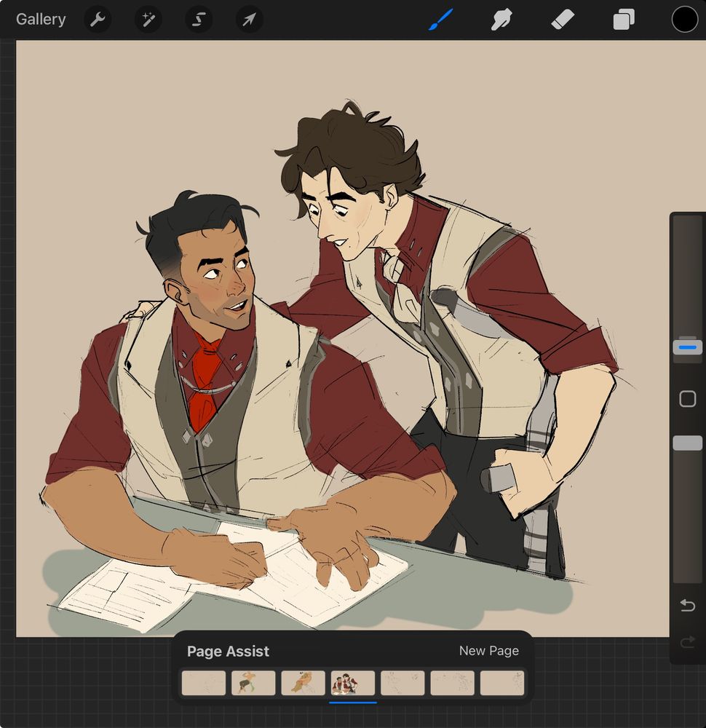Undo the last action with sidebar arrow
Image resolution: width=706 pixels, height=728 pixels.
click(687, 605)
